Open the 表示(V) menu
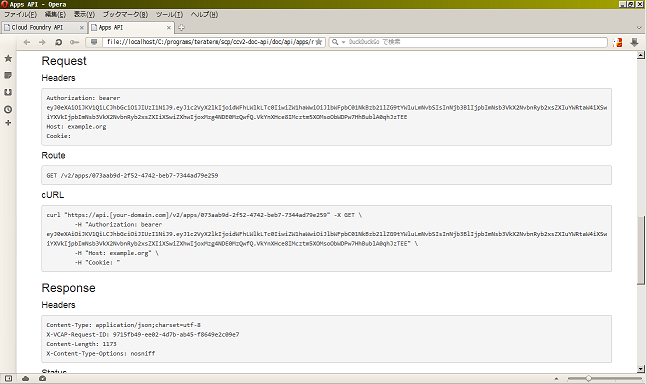 [84, 14]
